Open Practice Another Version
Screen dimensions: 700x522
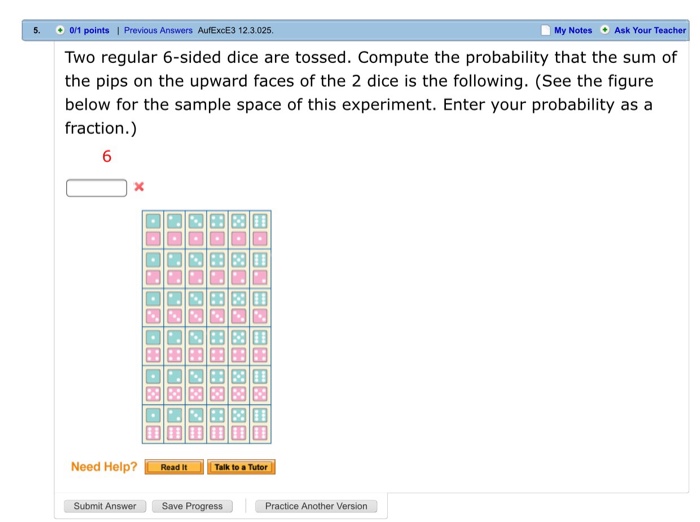(x=316, y=506)
